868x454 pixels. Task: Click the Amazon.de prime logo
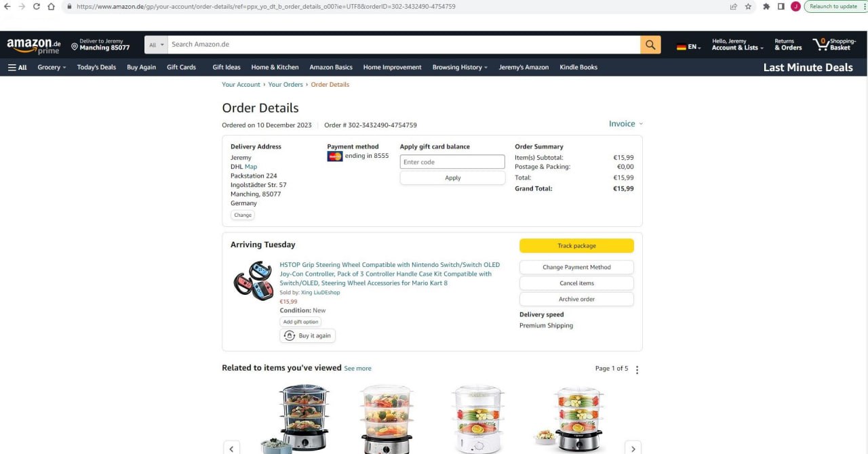pos(34,45)
